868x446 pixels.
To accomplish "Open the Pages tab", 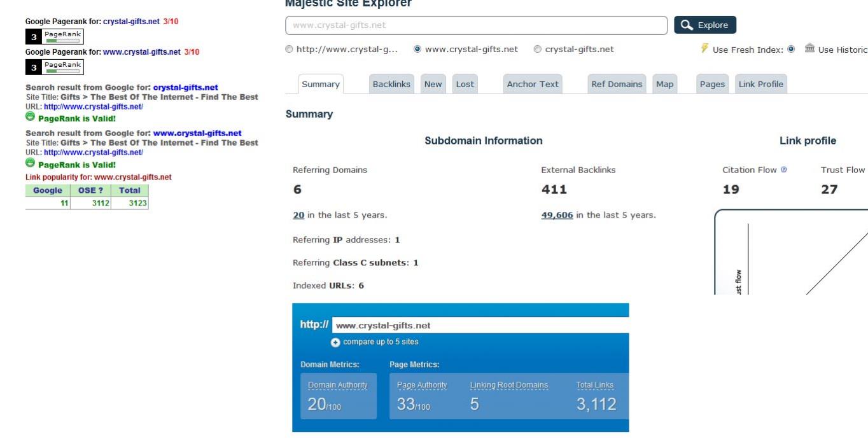I will click(712, 84).
